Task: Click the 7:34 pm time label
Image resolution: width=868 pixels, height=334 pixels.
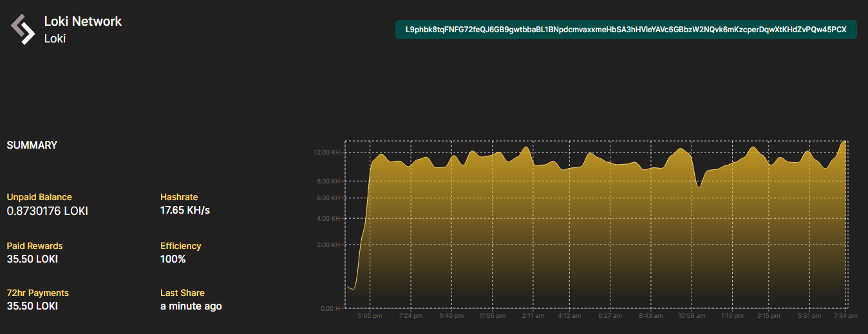Action: 845,316
